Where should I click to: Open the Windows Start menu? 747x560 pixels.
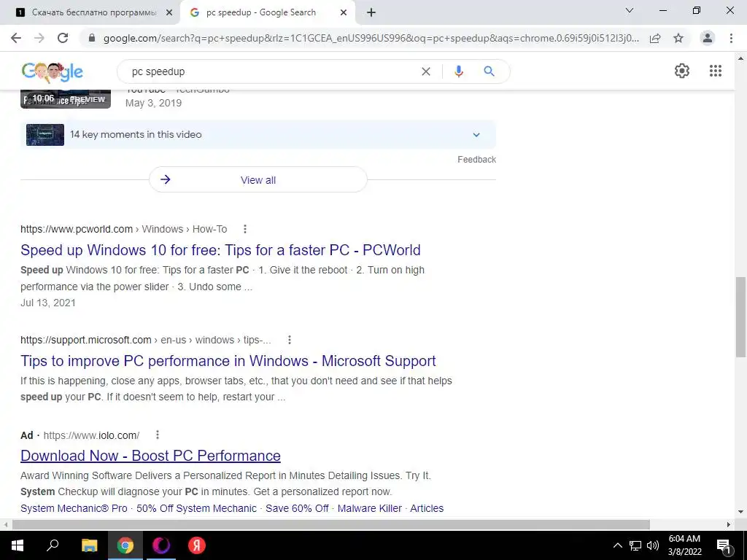coord(18,545)
